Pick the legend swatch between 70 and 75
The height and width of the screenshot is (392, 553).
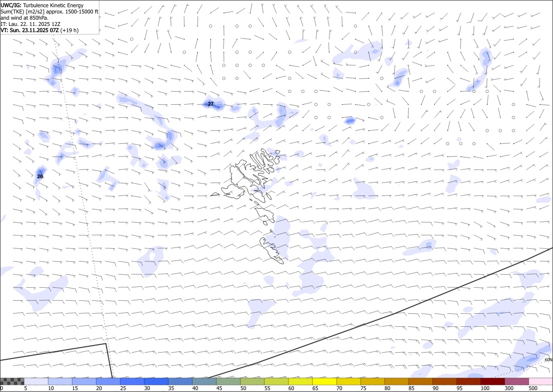coord(349,381)
